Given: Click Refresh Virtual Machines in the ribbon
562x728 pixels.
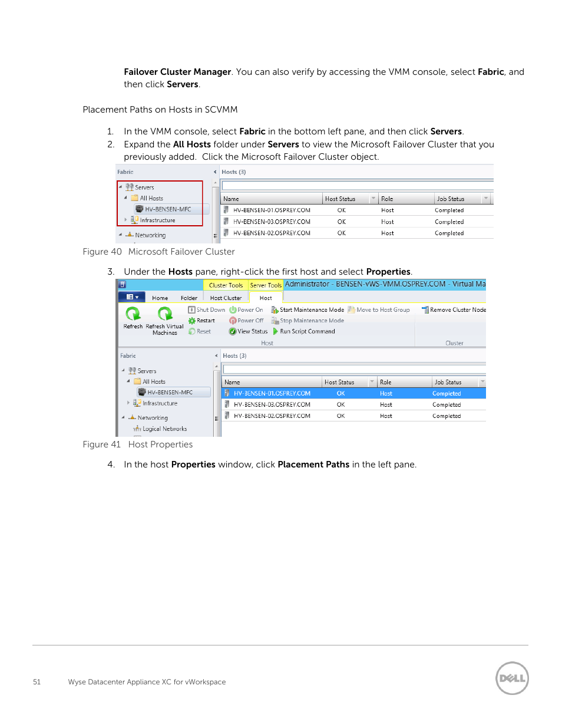Looking at the screenshot, I should pyautogui.click(x=165, y=321).
